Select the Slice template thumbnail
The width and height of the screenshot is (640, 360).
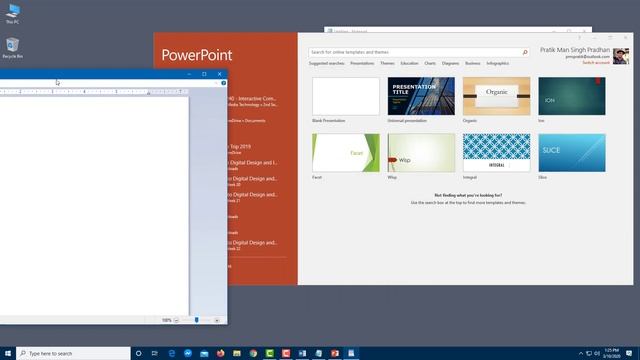point(572,153)
